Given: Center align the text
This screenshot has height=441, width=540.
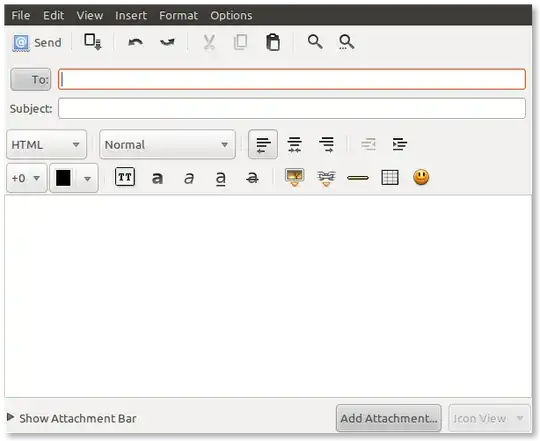Looking at the screenshot, I should click(x=295, y=145).
